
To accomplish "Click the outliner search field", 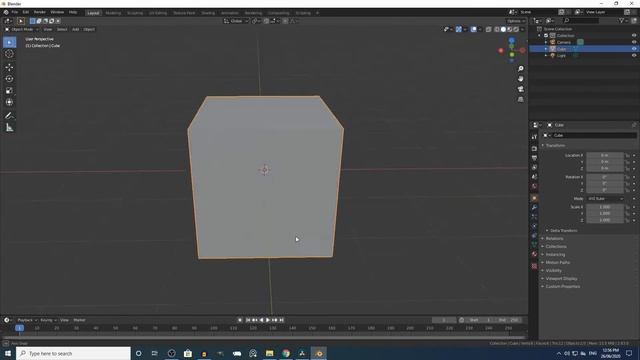I will point(581,20).
